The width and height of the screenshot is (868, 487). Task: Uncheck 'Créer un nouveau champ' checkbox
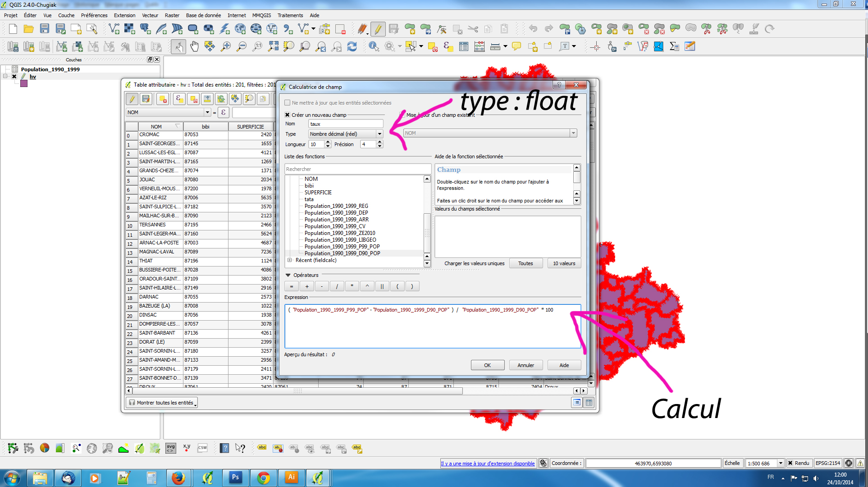(287, 115)
